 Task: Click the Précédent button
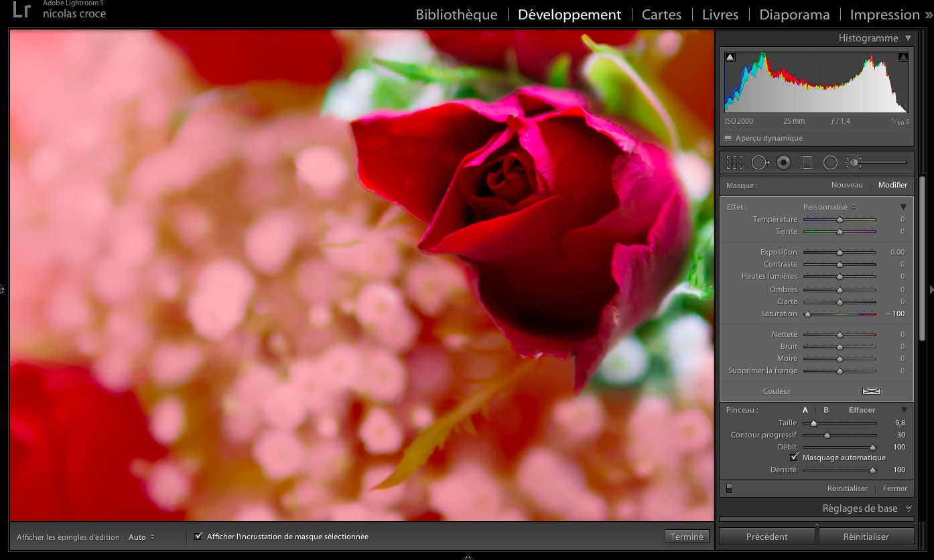click(x=766, y=537)
